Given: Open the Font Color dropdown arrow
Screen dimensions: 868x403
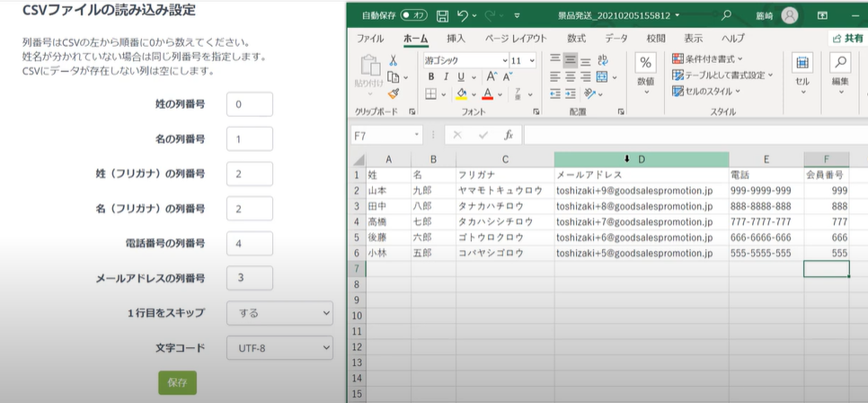Looking at the screenshot, I should [x=500, y=94].
